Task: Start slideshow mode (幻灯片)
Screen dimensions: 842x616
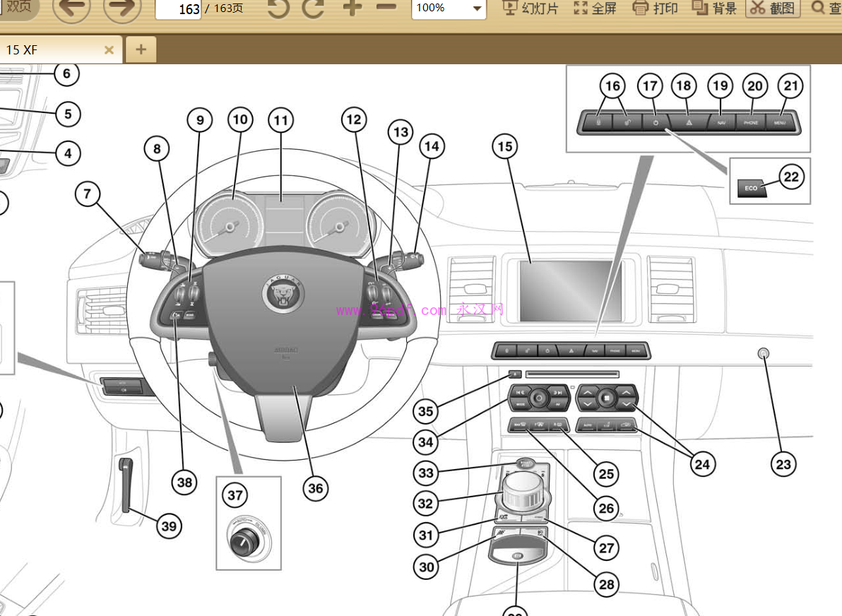Action: pyautogui.click(x=530, y=8)
